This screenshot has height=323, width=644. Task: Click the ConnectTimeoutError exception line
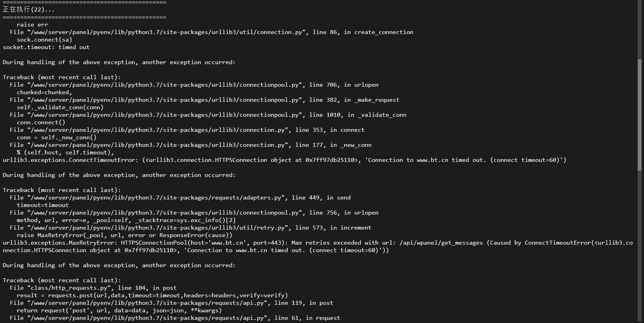tap(285, 160)
